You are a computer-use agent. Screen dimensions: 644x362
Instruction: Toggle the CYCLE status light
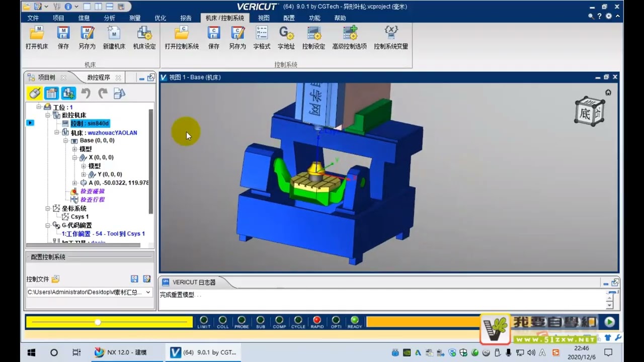pos(298,320)
